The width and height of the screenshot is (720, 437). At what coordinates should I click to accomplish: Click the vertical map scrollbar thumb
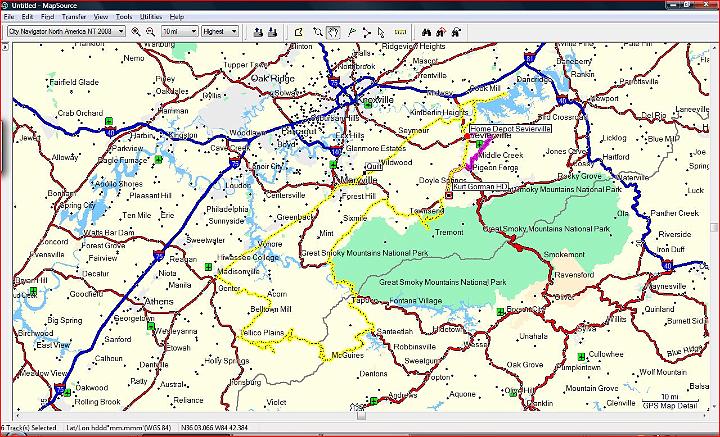[x=714, y=228]
